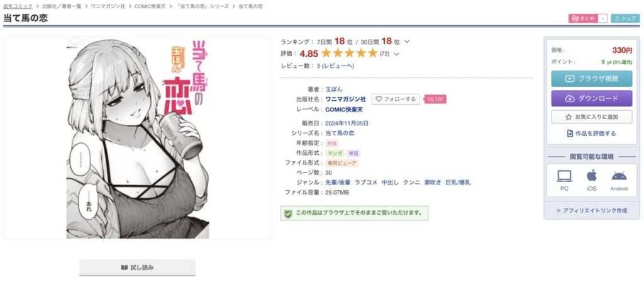Expand the rating breakdown chevron

[396, 54]
